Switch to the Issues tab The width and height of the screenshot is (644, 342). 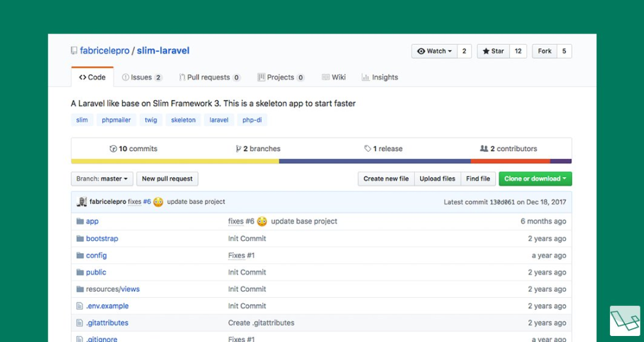tap(142, 77)
